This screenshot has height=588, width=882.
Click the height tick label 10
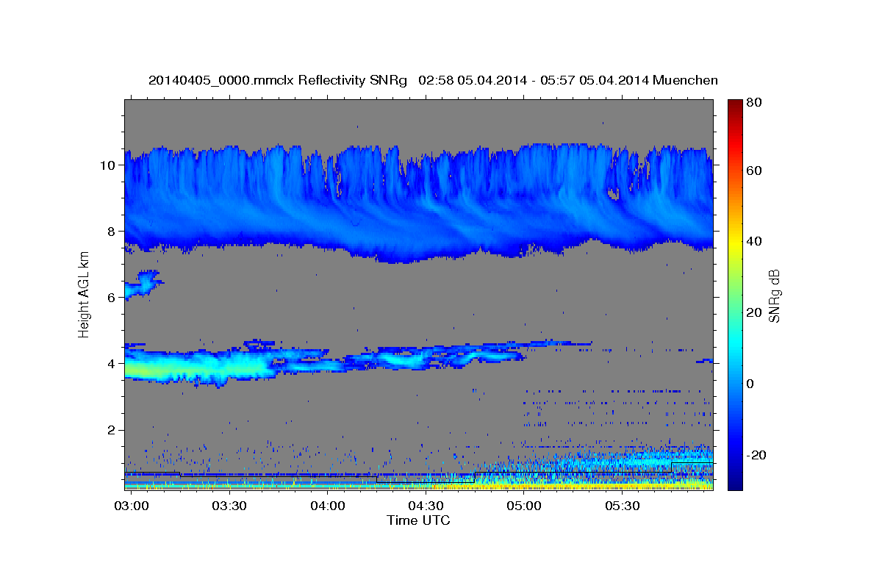[107, 165]
